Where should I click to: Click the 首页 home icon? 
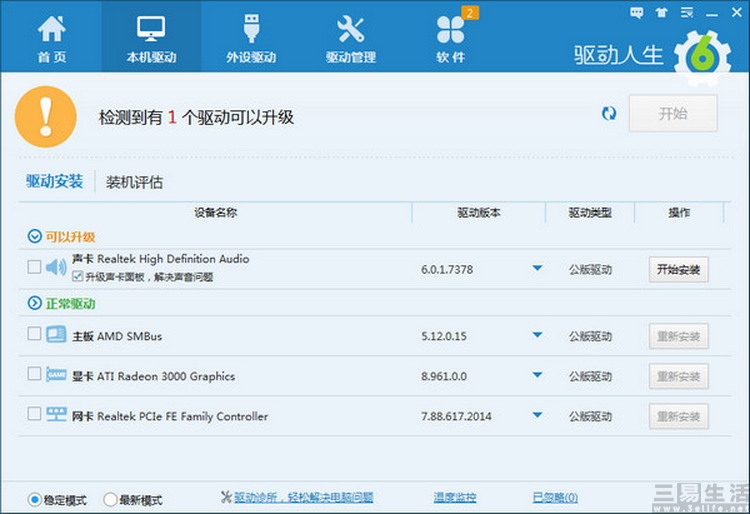point(50,29)
